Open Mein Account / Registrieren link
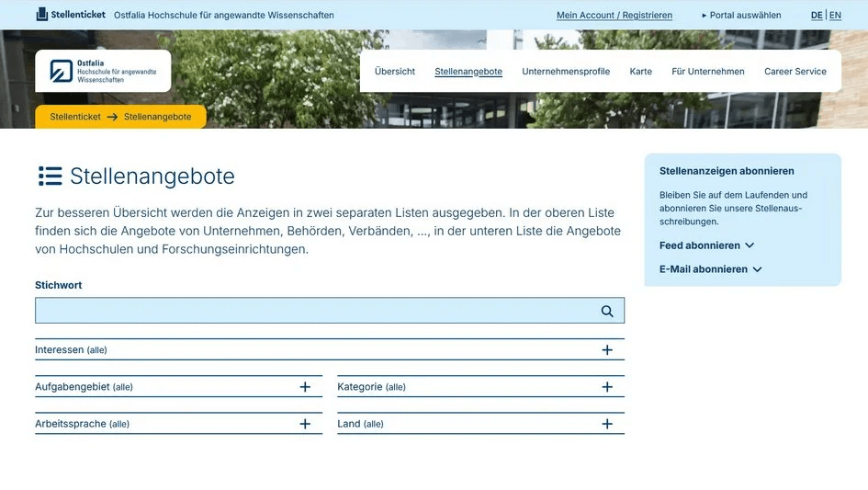The width and height of the screenshot is (868, 490). [x=614, y=16]
